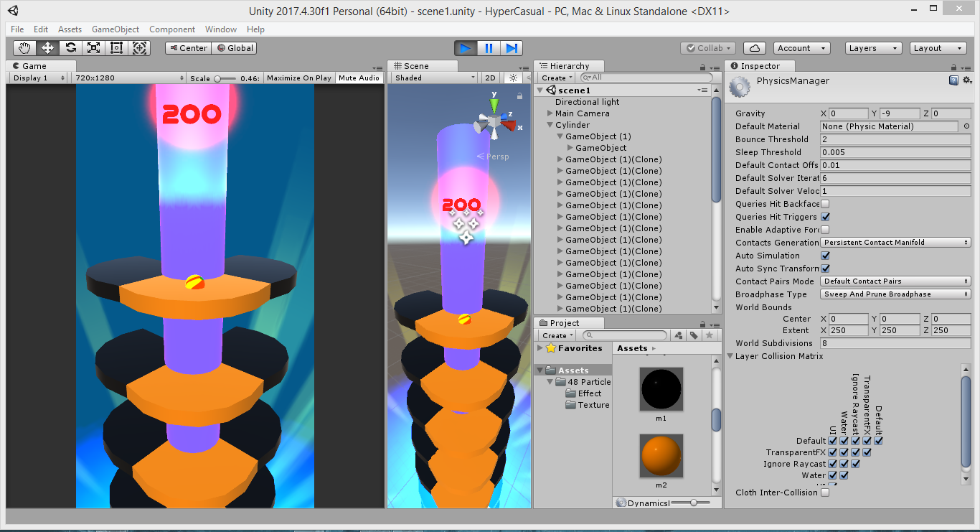Open PhysicsManager settings gear menu
The image size is (980, 532).
pyautogui.click(x=967, y=80)
